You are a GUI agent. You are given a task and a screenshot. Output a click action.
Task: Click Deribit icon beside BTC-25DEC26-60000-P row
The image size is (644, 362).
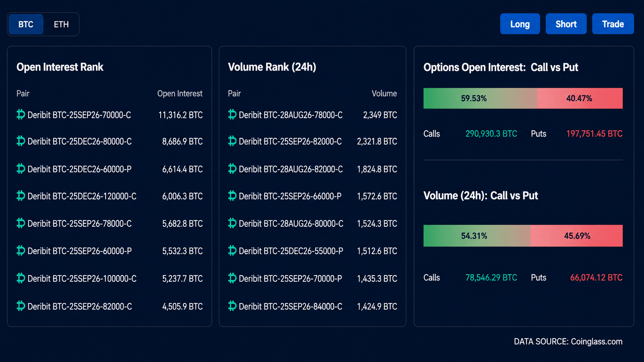coord(21,169)
